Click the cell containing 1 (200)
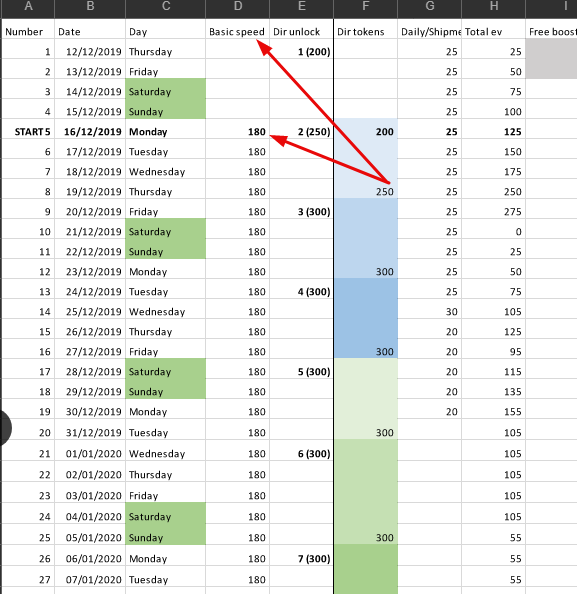 (302, 52)
